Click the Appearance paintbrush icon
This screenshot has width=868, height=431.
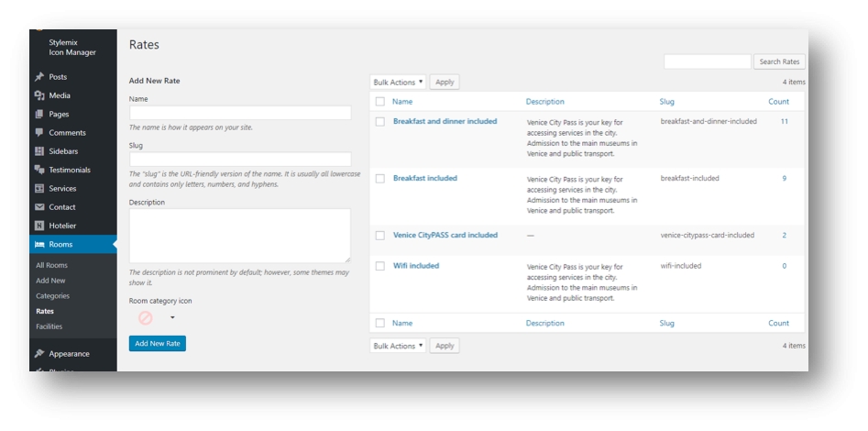point(39,353)
